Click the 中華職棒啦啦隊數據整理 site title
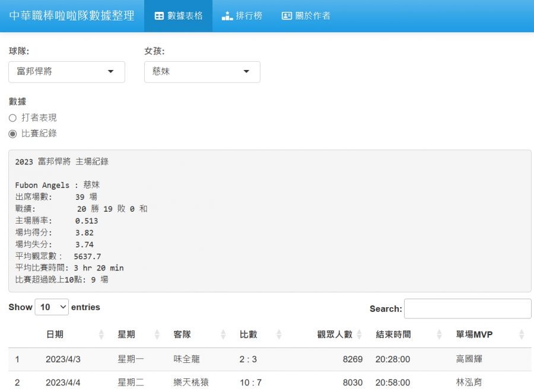534x392 pixels. coord(72,16)
